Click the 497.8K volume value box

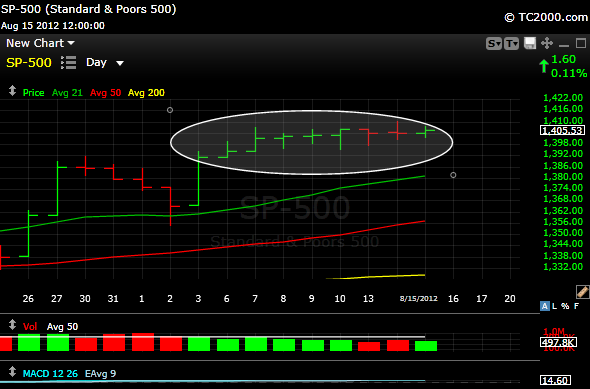[x=558, y=342]
